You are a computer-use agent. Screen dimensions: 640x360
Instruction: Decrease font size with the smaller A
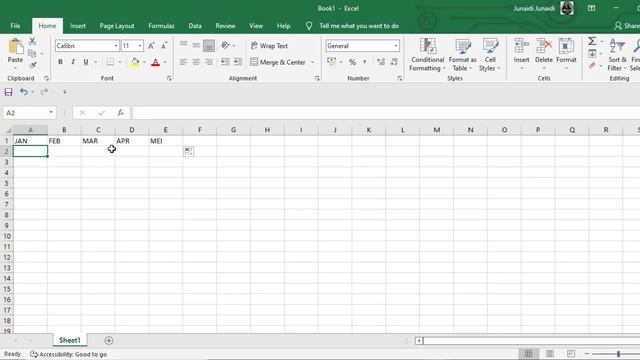pos(164,46)
